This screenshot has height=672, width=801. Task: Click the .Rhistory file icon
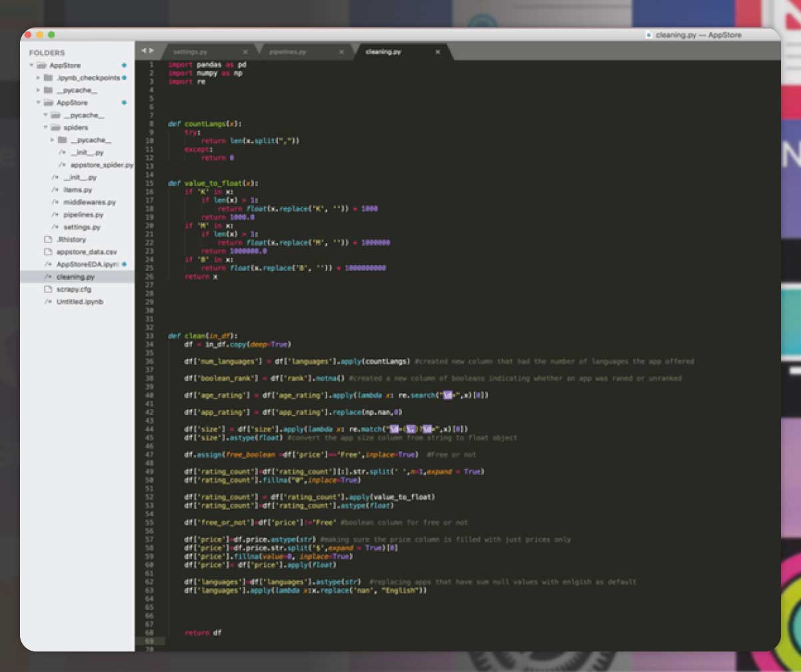48,239
